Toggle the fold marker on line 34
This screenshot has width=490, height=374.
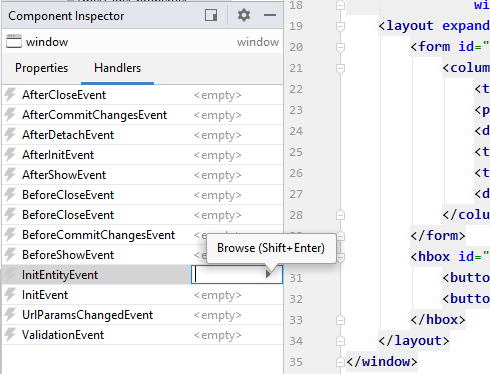(x=340, y=341)
